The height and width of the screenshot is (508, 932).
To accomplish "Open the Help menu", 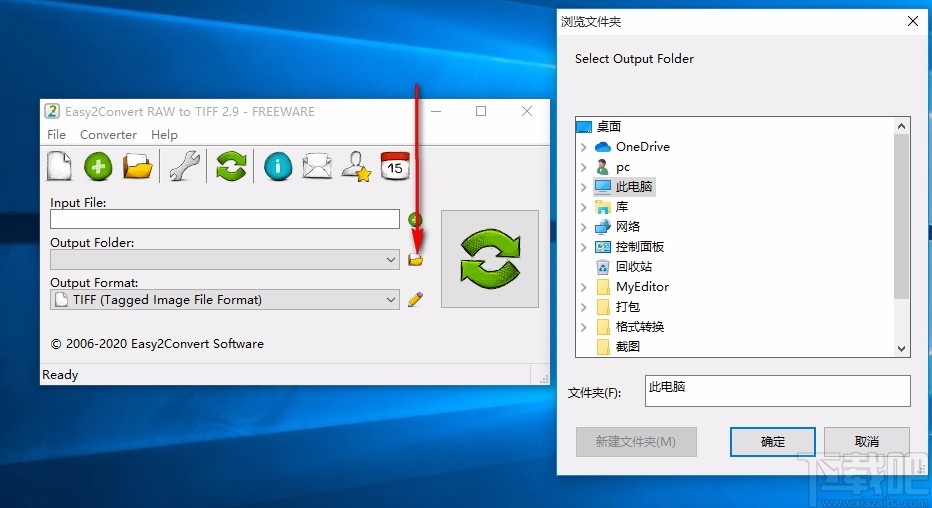I will point(164,135).
